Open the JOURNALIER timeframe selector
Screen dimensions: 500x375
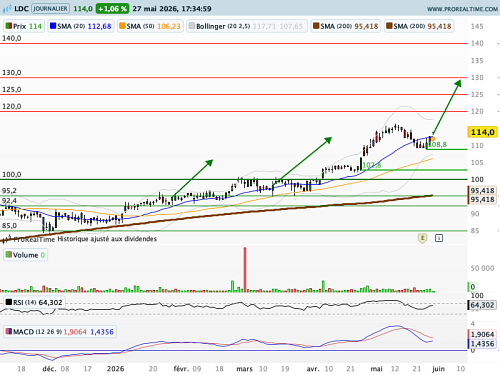coord(50,9)
